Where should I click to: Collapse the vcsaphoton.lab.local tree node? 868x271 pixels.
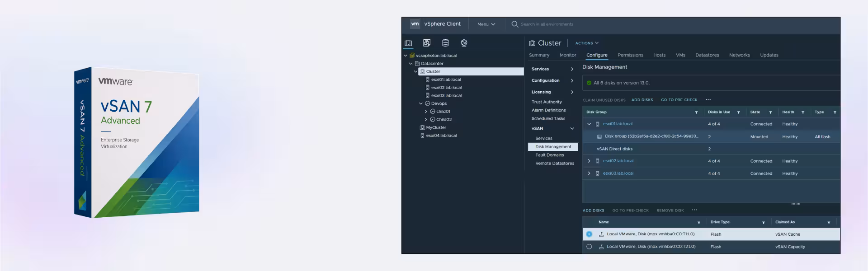(406, 56)
